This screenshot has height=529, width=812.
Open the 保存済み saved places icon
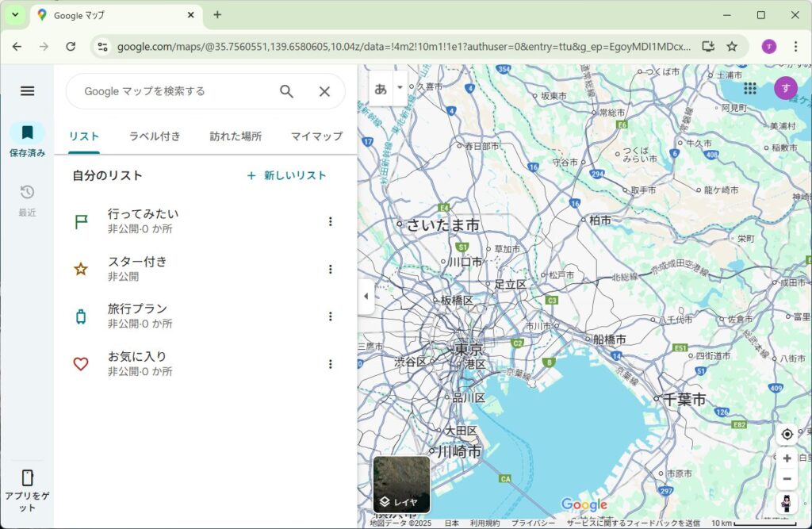click(x=27, y=132)
